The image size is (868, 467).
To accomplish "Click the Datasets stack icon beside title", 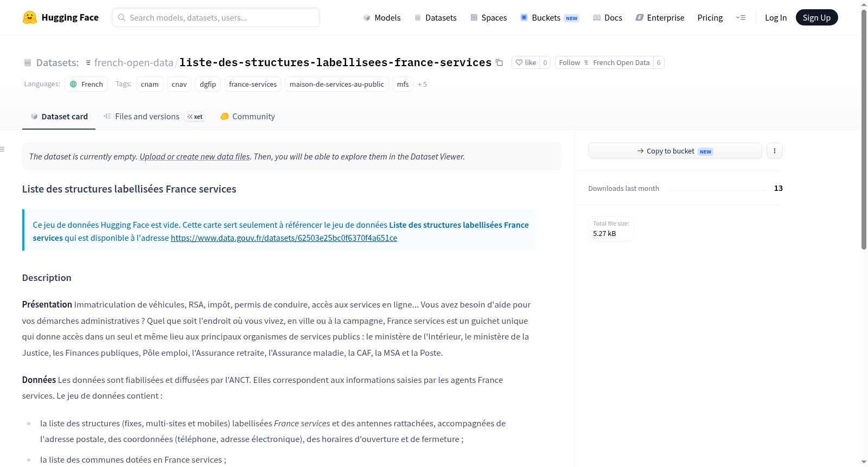I will [x=28, y=63].
